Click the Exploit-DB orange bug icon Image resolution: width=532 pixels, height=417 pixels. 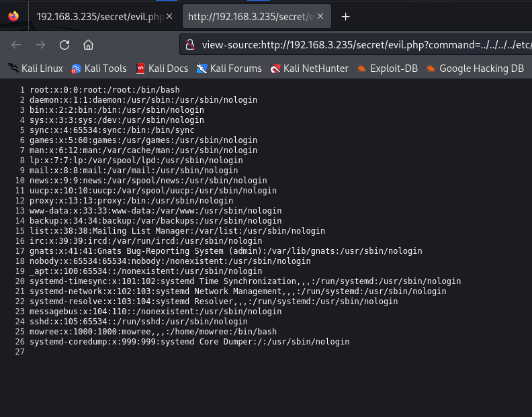[361, 68]
